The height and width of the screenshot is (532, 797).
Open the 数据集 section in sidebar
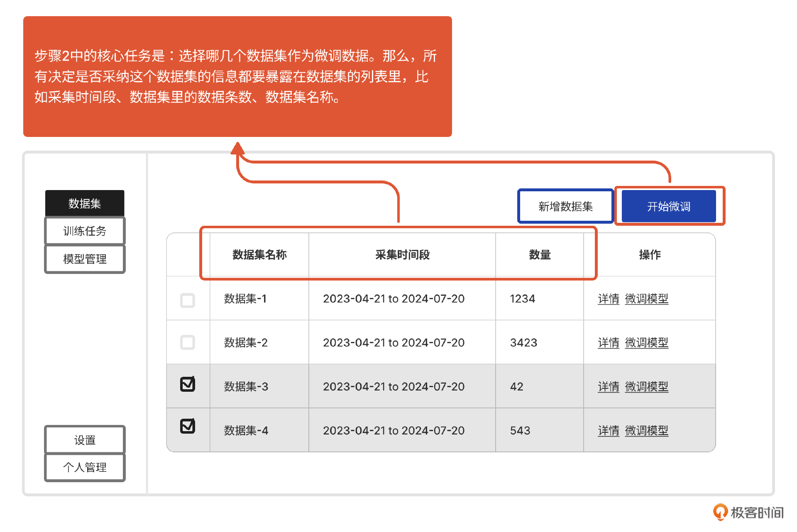84,203
